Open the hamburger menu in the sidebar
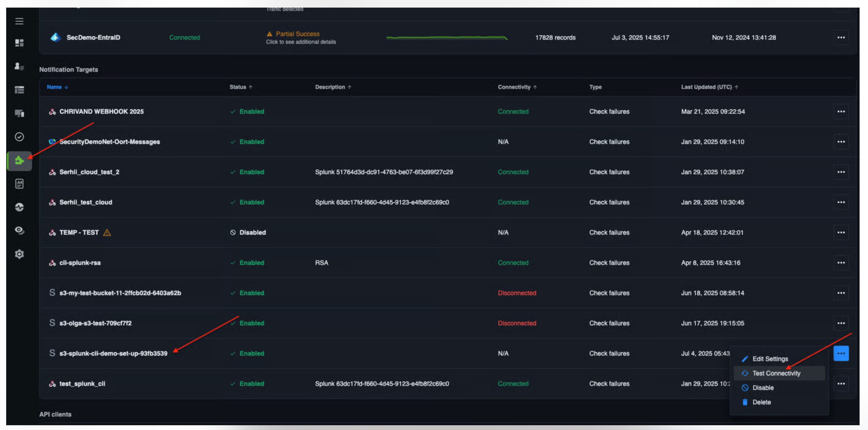Screen dimensions: 868x430 click(x=19, y=21)
